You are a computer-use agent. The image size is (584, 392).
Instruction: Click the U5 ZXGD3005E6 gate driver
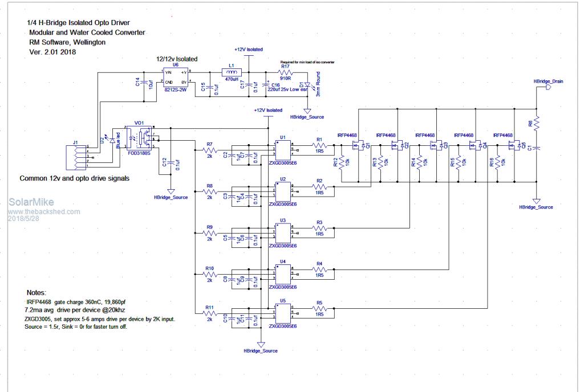(x=283, y=312)
